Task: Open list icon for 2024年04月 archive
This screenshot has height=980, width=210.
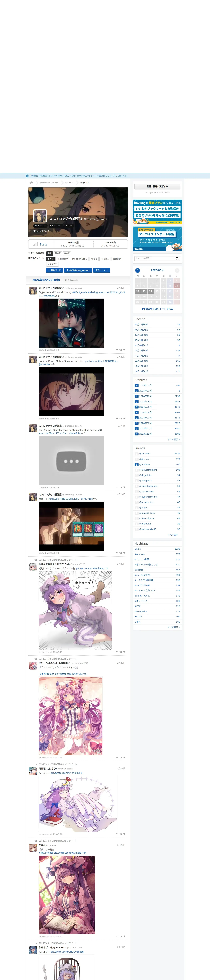Action: [x=136, y=412]
